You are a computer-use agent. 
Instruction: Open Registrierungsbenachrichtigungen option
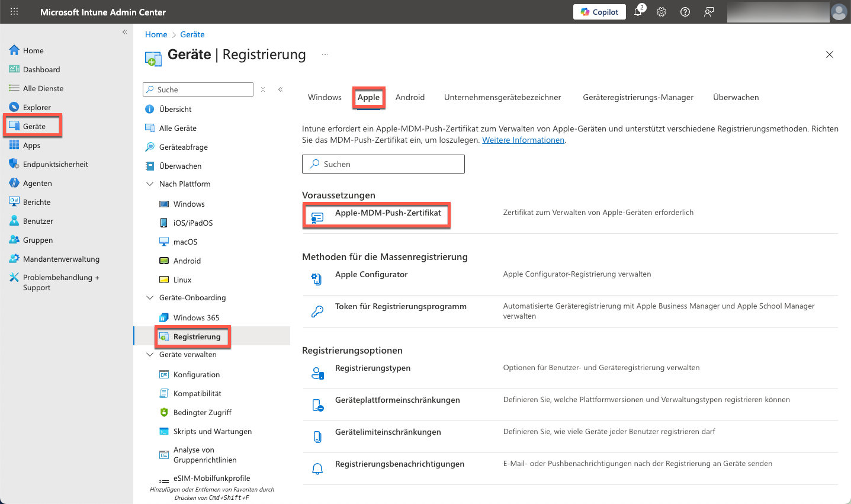coord(399,464)
